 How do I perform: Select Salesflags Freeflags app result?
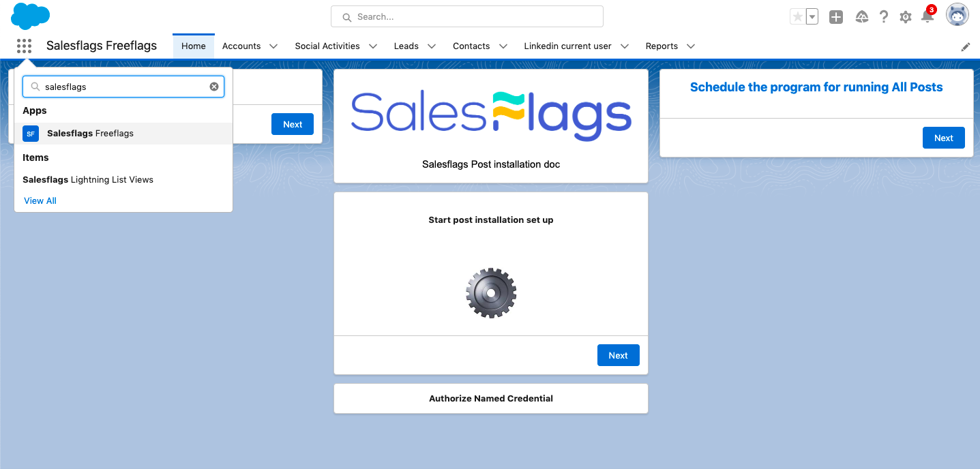tap(123, 134)
